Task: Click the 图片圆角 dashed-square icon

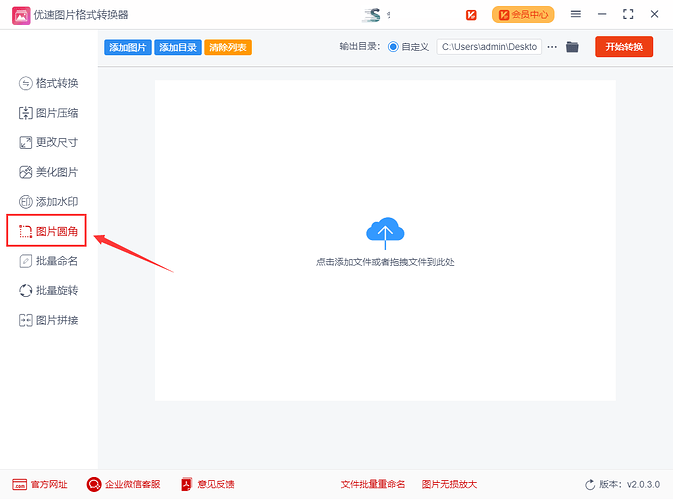Action: pyautogui.click(x=26, y=231)
